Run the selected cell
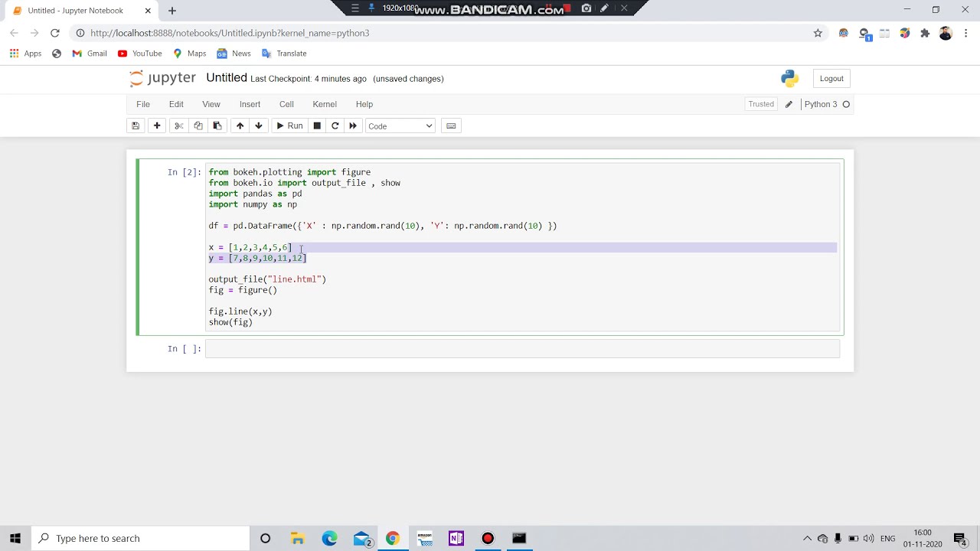This screenshot has height=551, width=980. click(x=289, y=126)
